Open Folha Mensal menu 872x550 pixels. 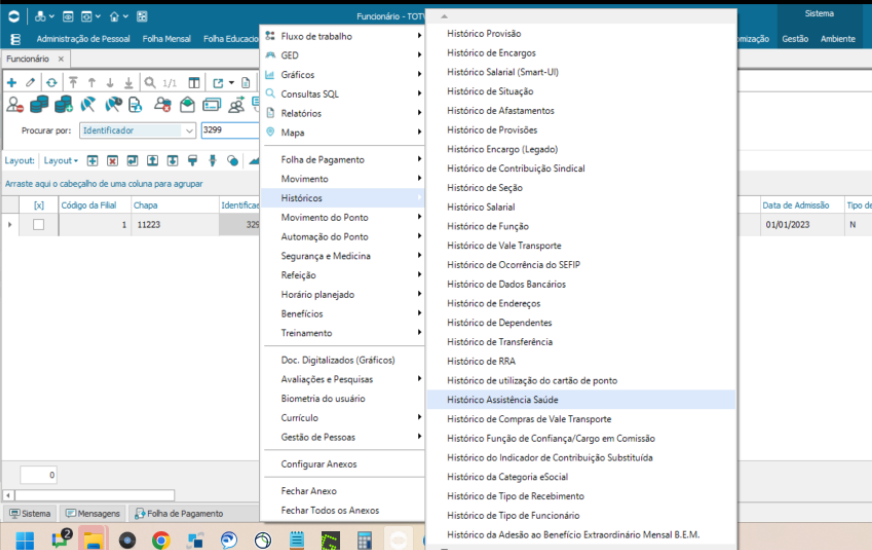166,39
